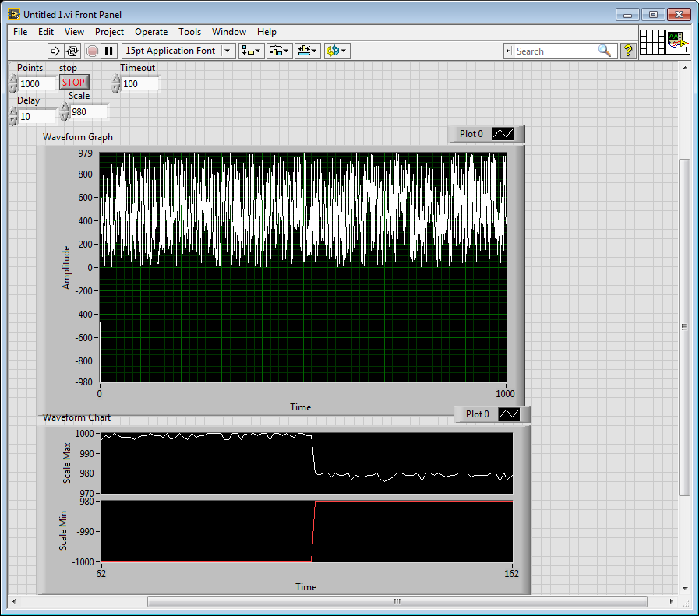Click horizontal scrollbar left arrow
Screen dimensions: 699x616
(14, 602)
